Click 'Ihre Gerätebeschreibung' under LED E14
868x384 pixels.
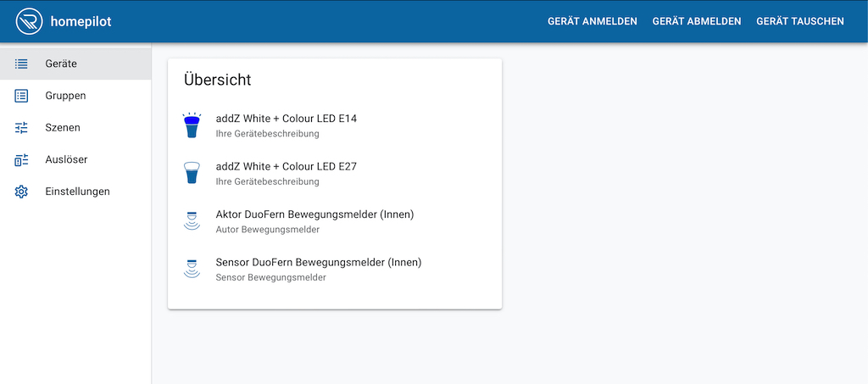267,134
